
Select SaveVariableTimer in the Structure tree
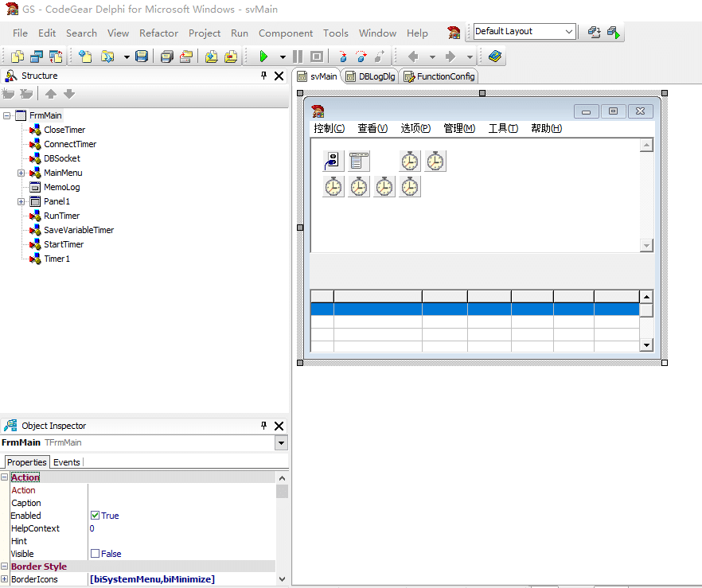(x=79, y=230)
